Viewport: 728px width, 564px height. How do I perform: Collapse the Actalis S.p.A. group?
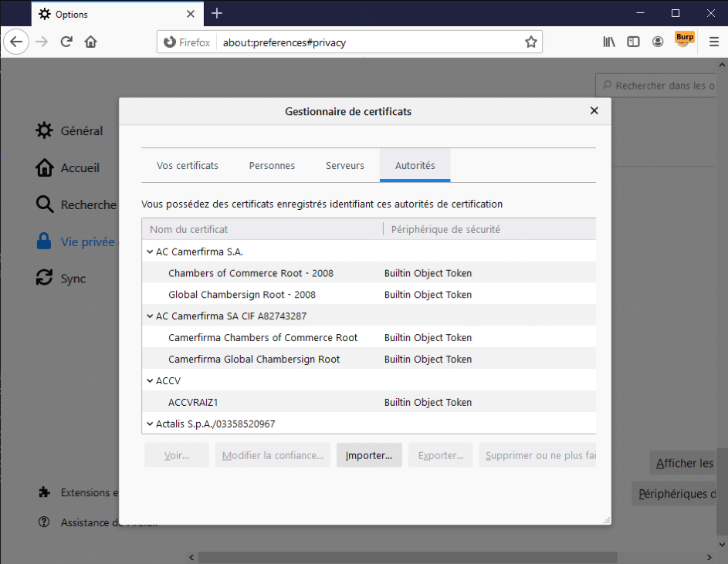[149, 424]
